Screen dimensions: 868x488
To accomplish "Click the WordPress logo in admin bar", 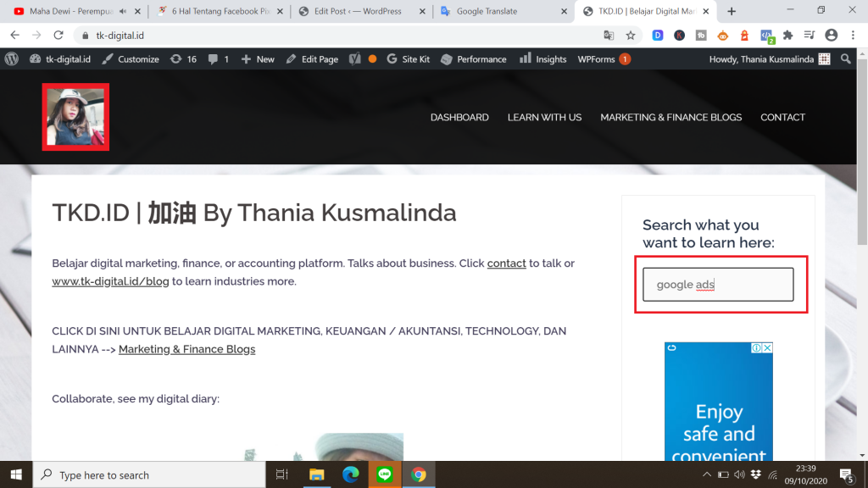I will click(12, 59).
